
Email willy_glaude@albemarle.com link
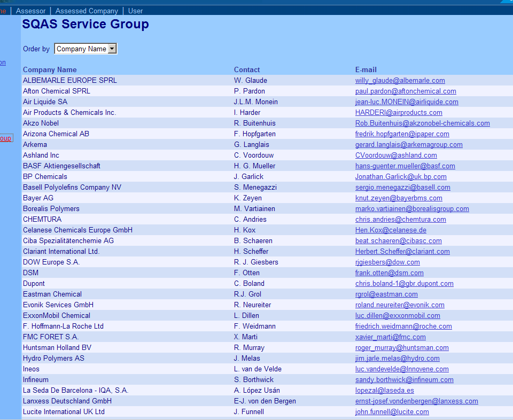click(400, 81)
